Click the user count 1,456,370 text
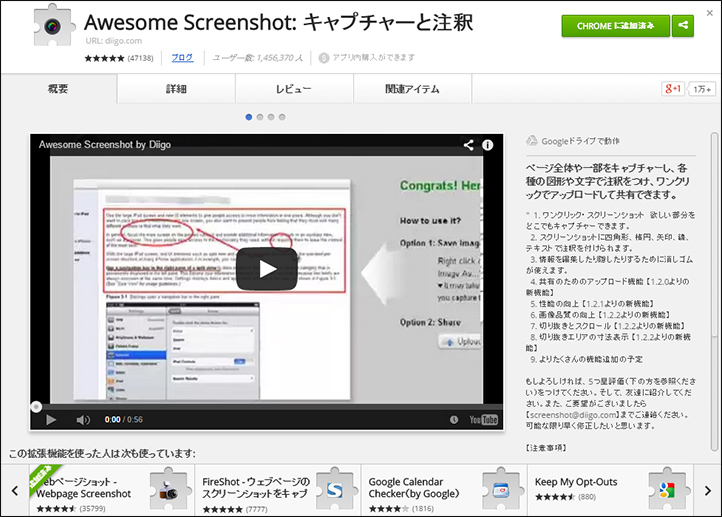722x517 pixels. [257, 58]
